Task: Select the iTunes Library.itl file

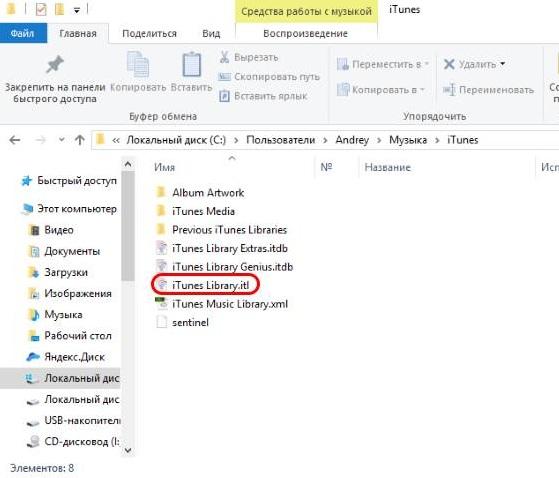Action: tap(210, 286)
